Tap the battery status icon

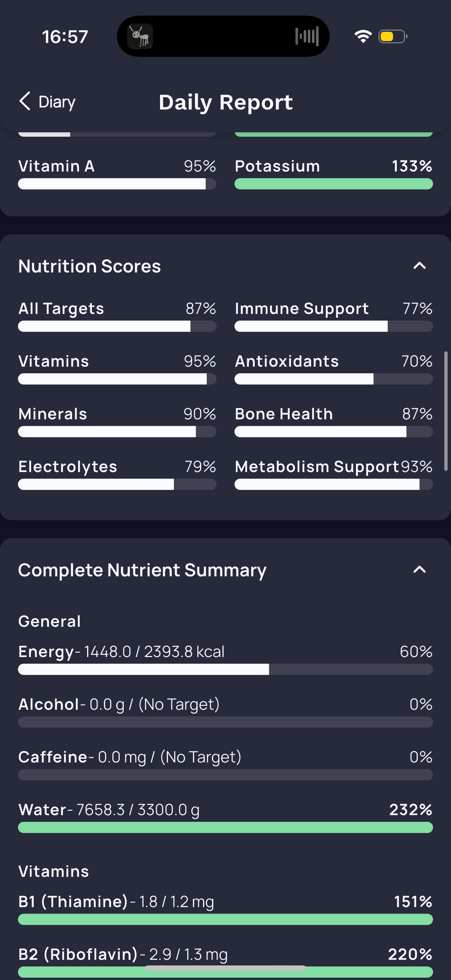(x=393, y=37)
